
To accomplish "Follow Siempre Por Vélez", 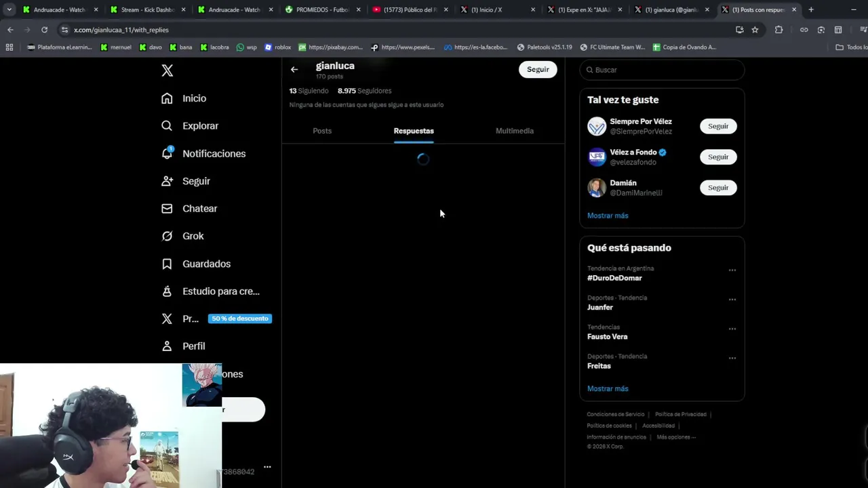I will [x=718, y=126].
